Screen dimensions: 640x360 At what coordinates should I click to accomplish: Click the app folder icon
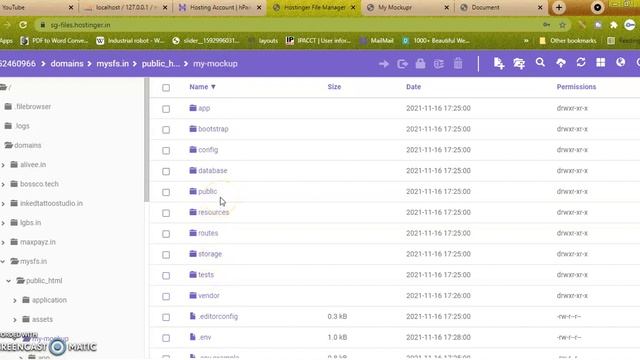pyautogui.click(x=193, y=108)
